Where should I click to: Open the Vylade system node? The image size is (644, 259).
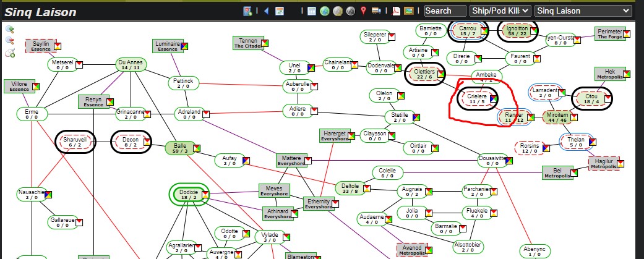click(x=270, y=237)
